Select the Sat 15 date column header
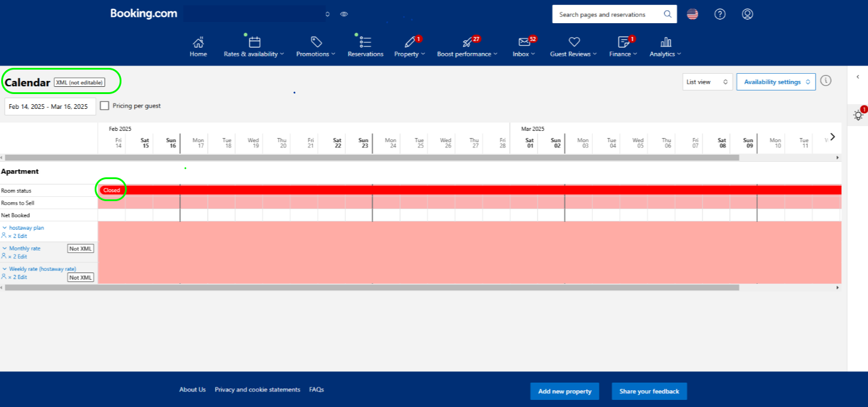Screen dimensions: 868x407 tap(144, 143)
